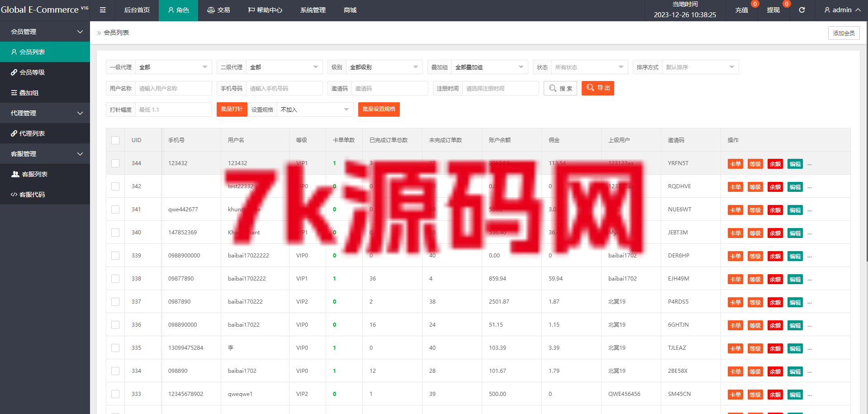The image size is (868, 414).
Task: Collapse the 会员管理 sidebar group
Action: (x=45, y=32)
